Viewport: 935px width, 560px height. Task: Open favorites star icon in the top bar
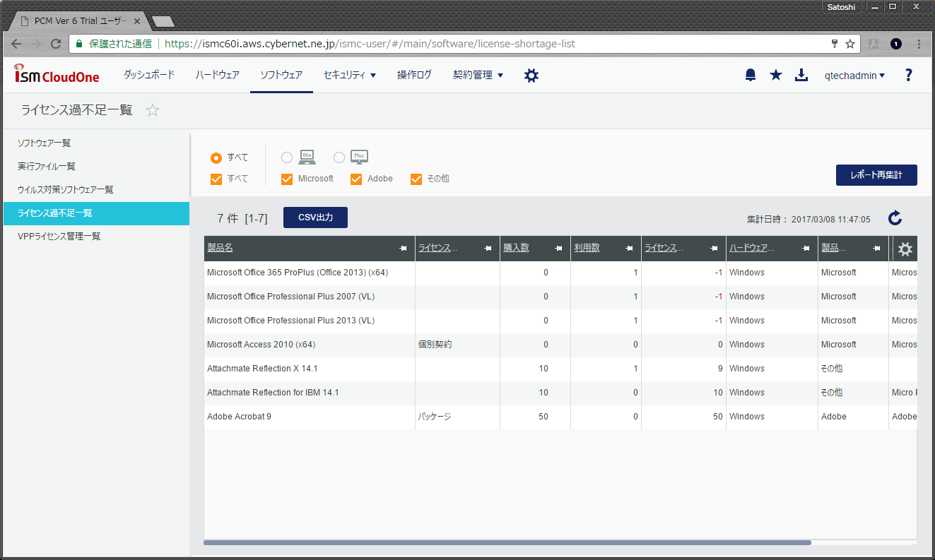pos(776,75)
